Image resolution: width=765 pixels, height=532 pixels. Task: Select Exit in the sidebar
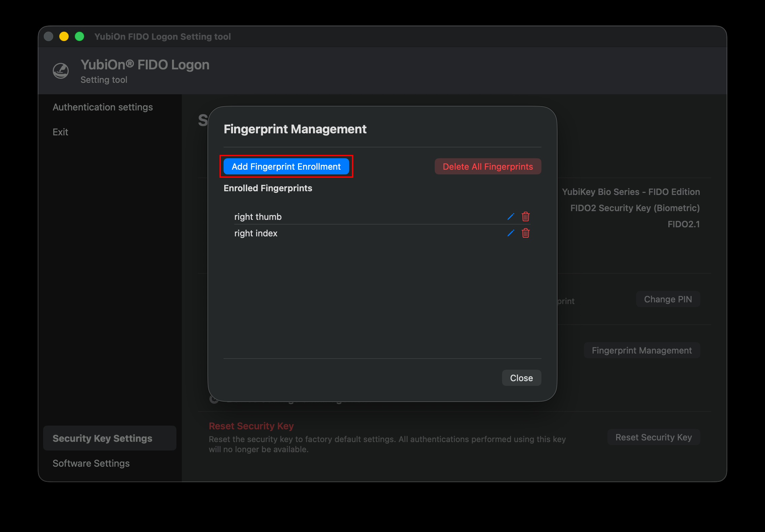(60, 132)
